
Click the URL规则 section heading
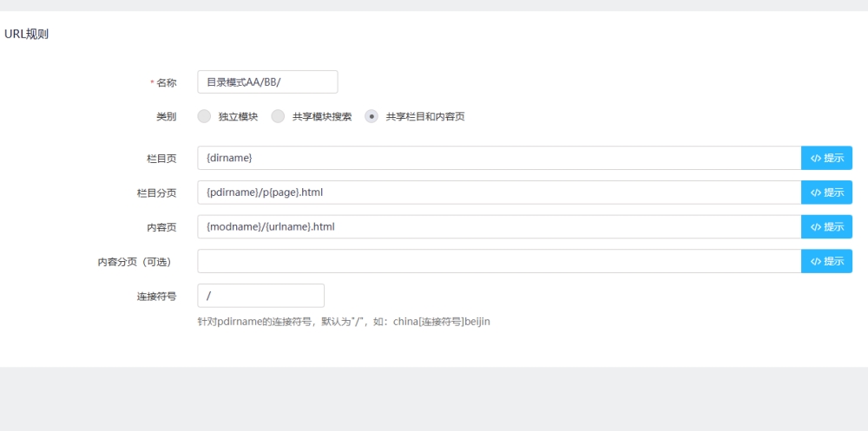(x=27, y=35)
